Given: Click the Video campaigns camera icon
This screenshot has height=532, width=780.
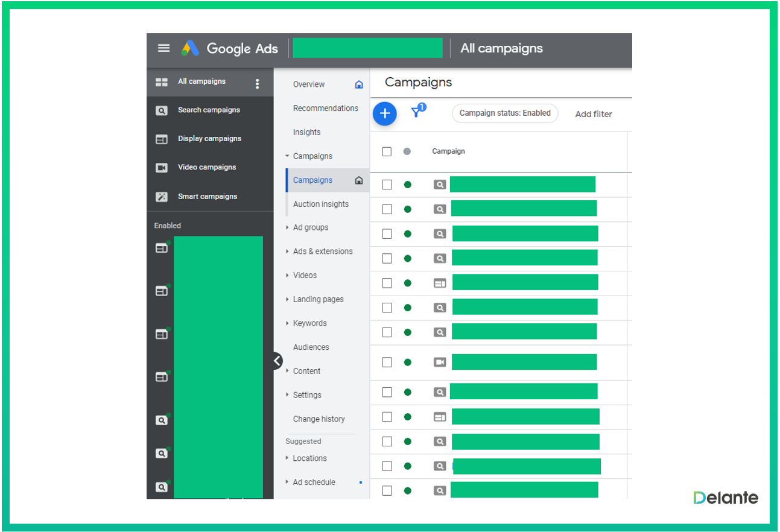Looking at the screenshot, I should tap(162, 168).
